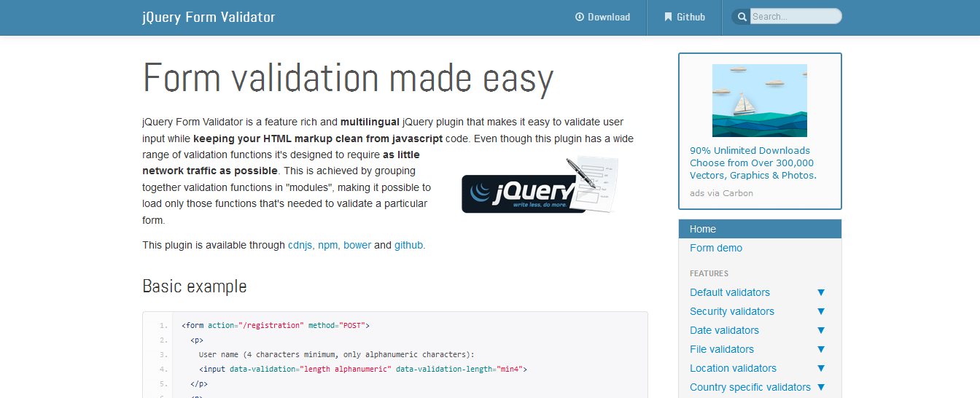Expand the Date validators arrow
The width and height of the screenshot is (980, 398).
click(821, 330)
